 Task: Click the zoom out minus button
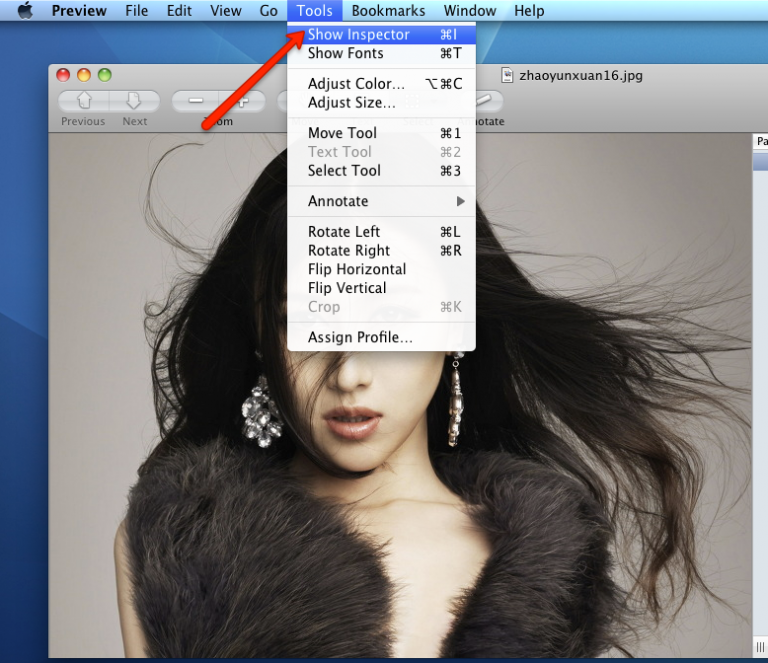pyautogui.click(x=196, y=101)
